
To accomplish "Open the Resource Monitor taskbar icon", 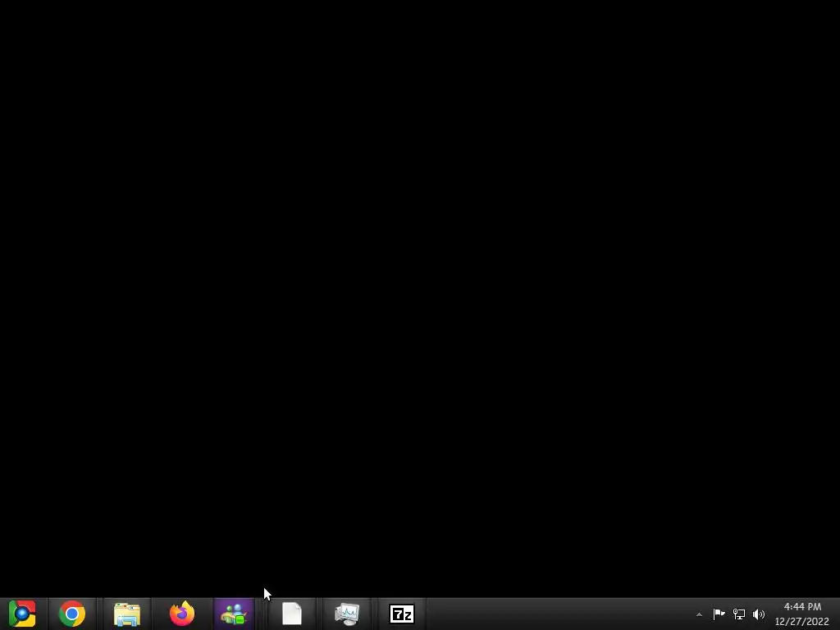I will [347, 614].
